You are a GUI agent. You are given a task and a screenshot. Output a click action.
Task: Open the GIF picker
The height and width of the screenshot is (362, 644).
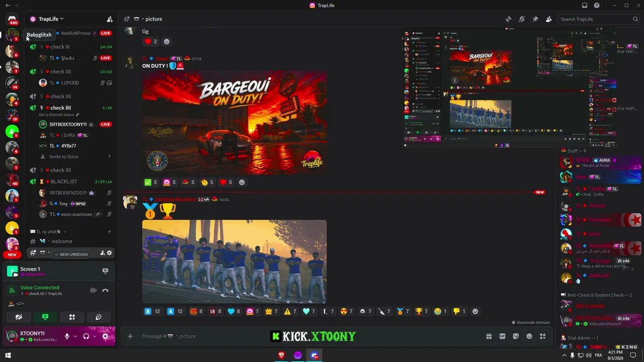click(502, 336)
